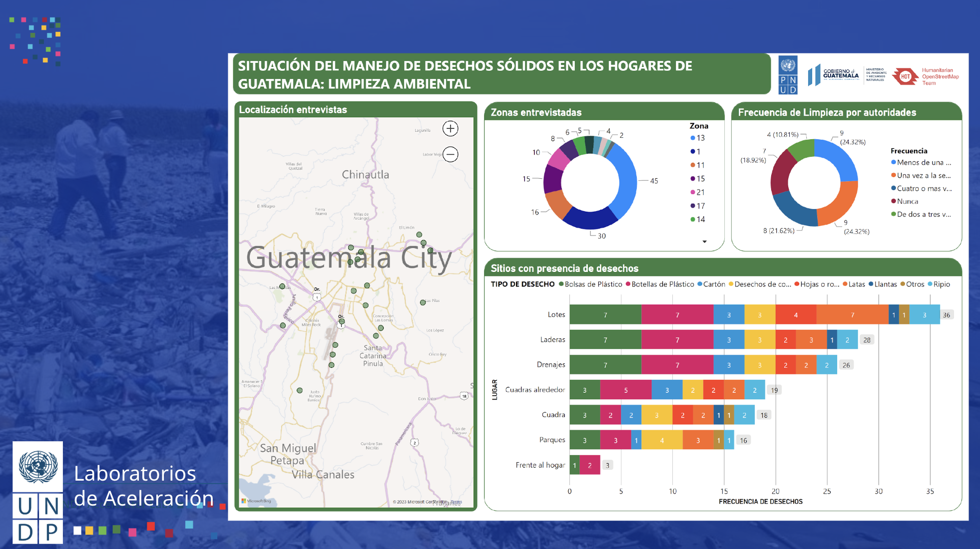Select zone 13 in the Zona legend
980x549 pixels.
[698, 138]
